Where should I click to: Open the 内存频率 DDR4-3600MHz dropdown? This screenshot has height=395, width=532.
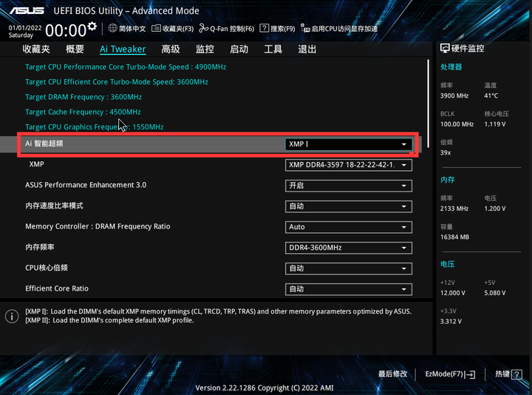coord(349,248)
